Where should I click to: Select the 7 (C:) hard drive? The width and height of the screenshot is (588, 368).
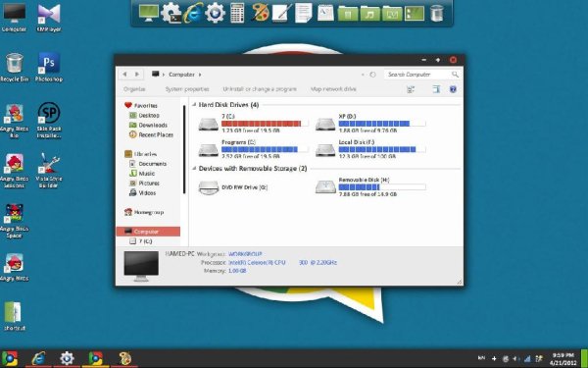(254, 124)
